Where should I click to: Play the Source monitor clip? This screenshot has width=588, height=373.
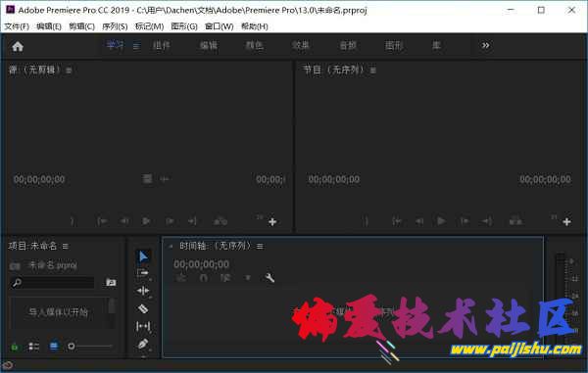146,221
